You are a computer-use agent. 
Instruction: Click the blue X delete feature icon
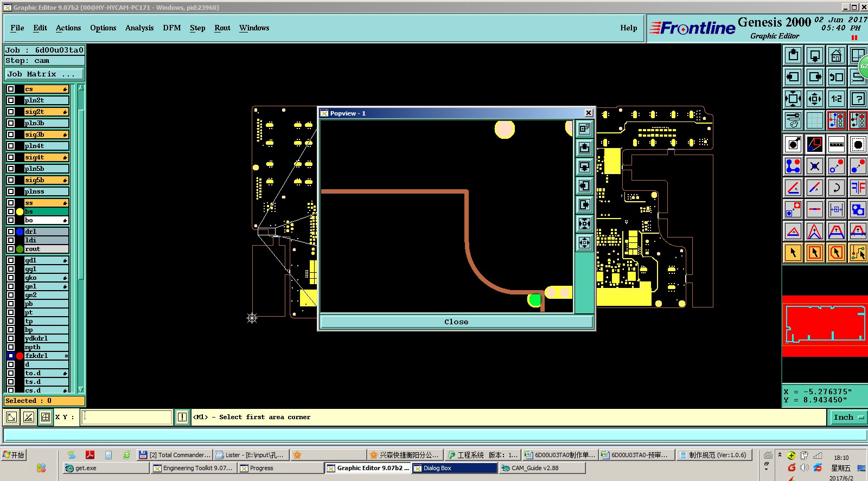[x=815, y=166]
